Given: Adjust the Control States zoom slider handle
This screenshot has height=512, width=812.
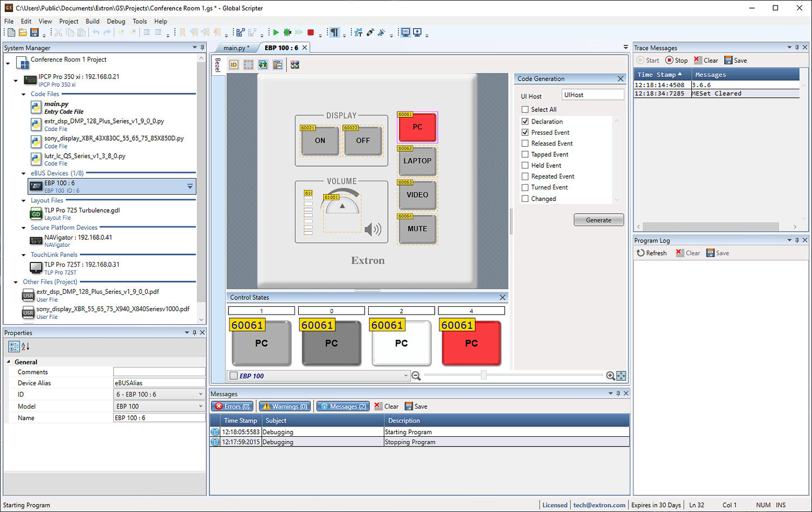Looking at the screenshot, I should (x=483, y=375).
